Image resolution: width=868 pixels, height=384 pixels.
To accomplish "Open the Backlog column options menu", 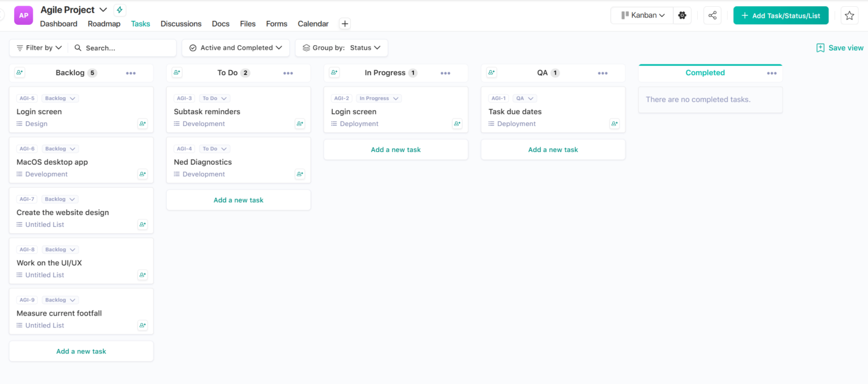I will click(x=131, y=72).
